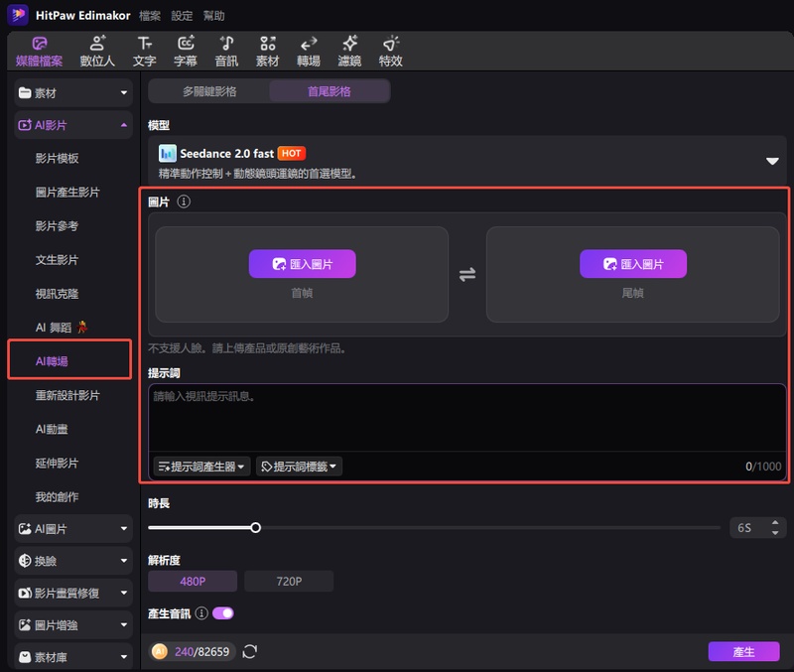The image size is (794, 672).
Task: Click the 提示詞 prompt text area
Action: [x=466, y=417]
